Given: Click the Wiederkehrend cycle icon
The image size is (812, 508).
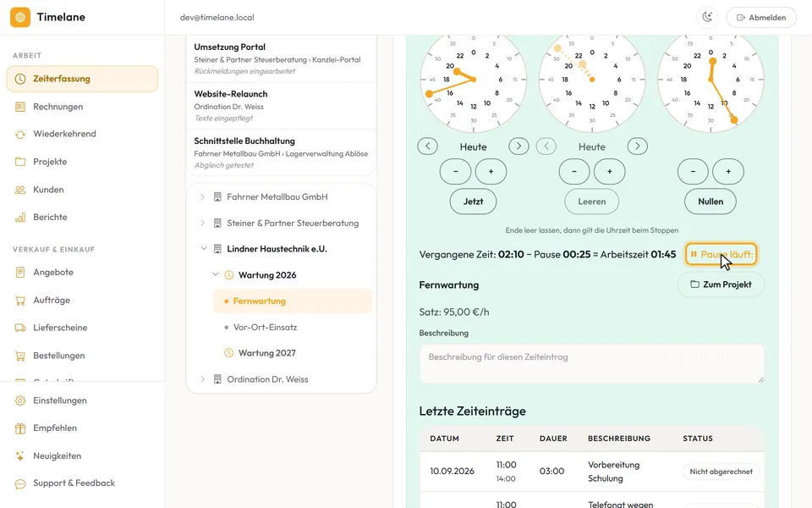Looking at the screenshot, I should click(x=20, y=135).
